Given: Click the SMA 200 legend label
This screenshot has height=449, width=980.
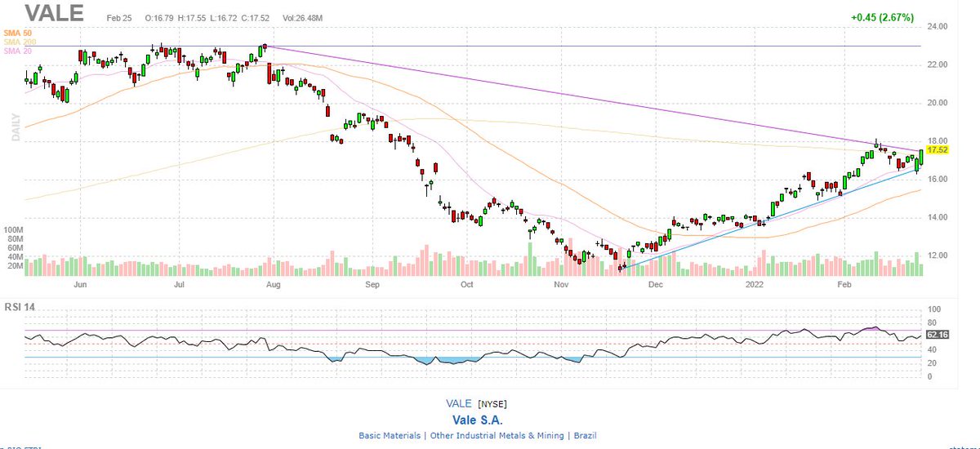Looking at the screenshot, I should point(20,42).
